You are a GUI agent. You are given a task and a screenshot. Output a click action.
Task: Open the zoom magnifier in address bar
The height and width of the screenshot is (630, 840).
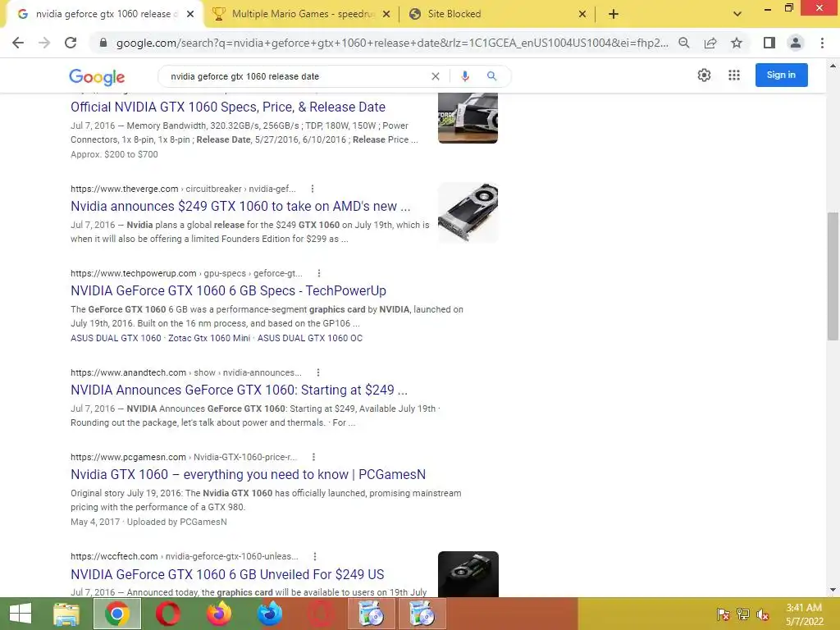point(684,43)
